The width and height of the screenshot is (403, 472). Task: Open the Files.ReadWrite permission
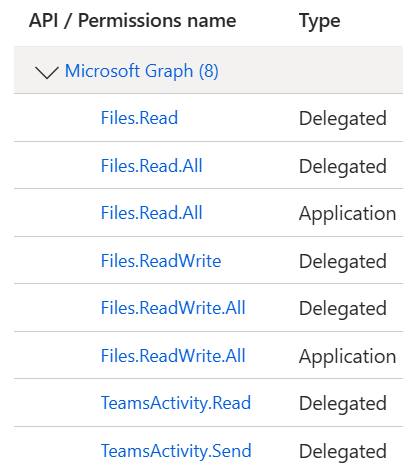[161, 261]
